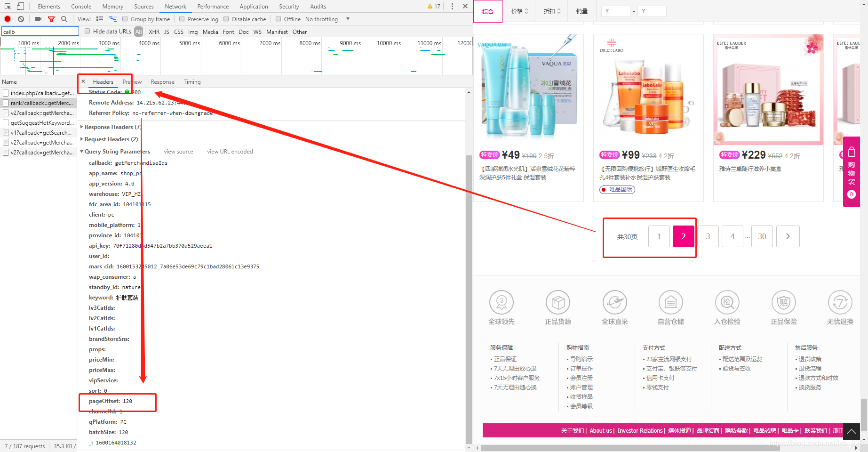This screenshot has width=868, height=452.
Task: Click the view source link
Action: tap(178, 152)
